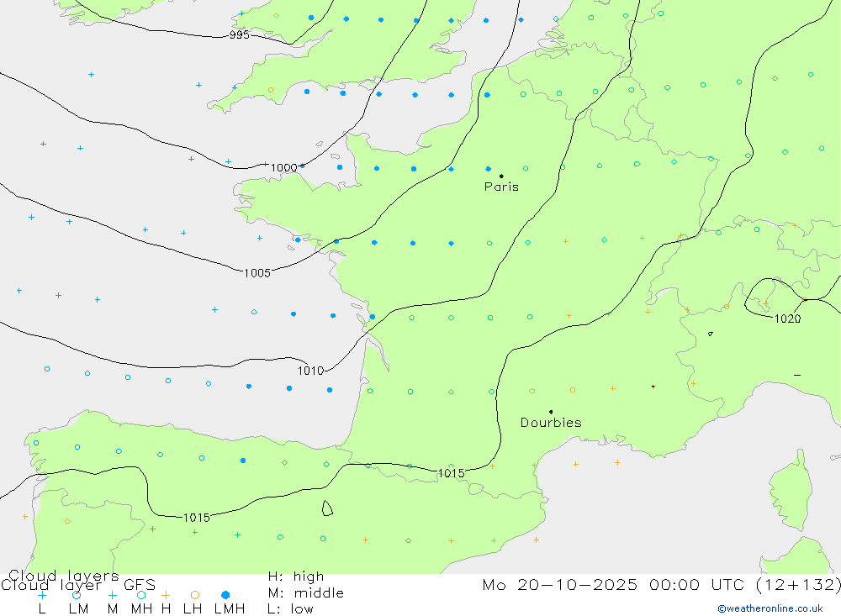
Task: Click the blue open-circle LM legend symbol
Action: (77, 595)
